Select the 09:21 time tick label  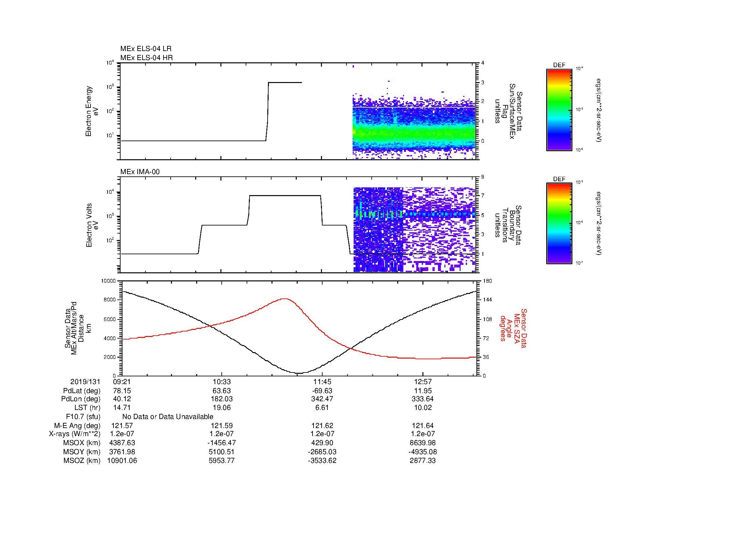coord(122,382)
